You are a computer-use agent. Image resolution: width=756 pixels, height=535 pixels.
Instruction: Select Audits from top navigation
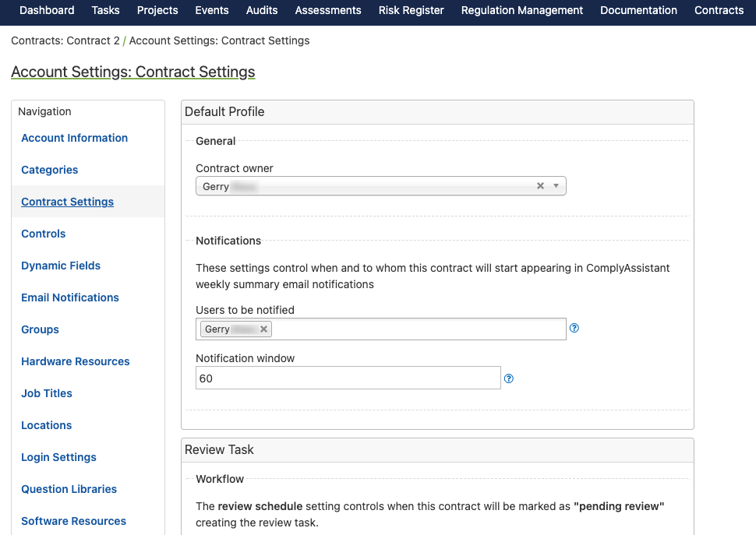coord(262,10)
